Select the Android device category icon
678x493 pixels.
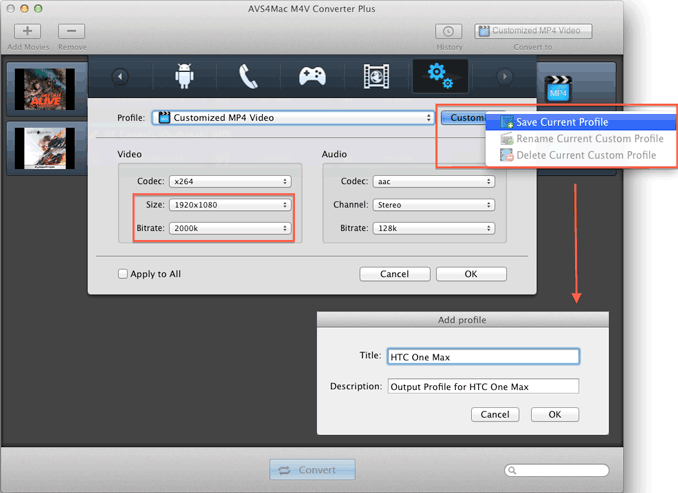click(184, 76)
